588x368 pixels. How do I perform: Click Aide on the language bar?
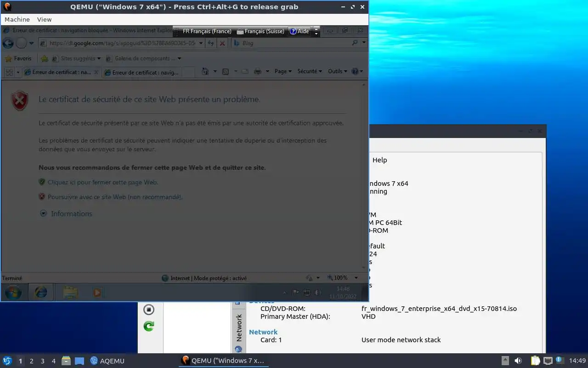click(x=300, y=31)
